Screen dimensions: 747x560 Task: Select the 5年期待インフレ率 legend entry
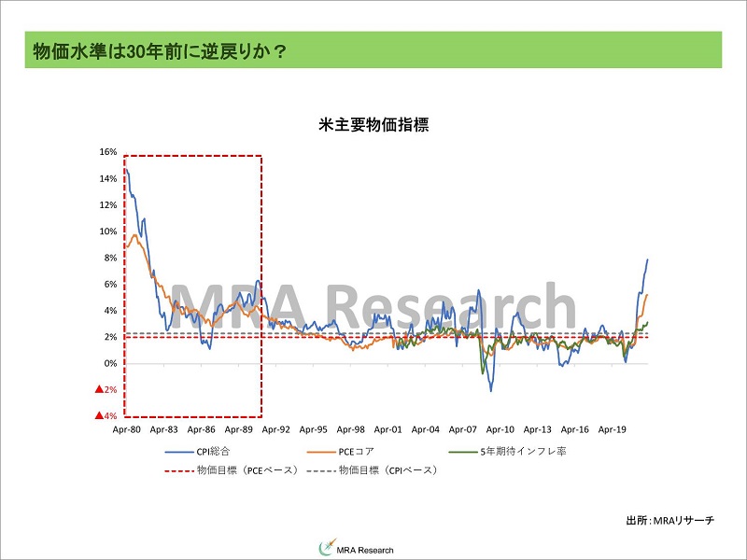click(507, 452)
